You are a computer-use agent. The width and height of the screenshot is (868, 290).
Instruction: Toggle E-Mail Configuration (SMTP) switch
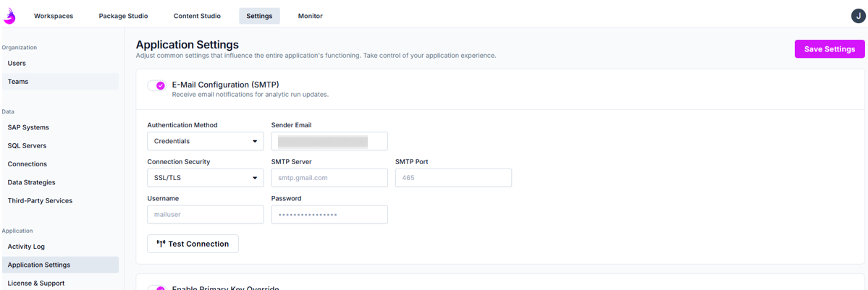156,85
